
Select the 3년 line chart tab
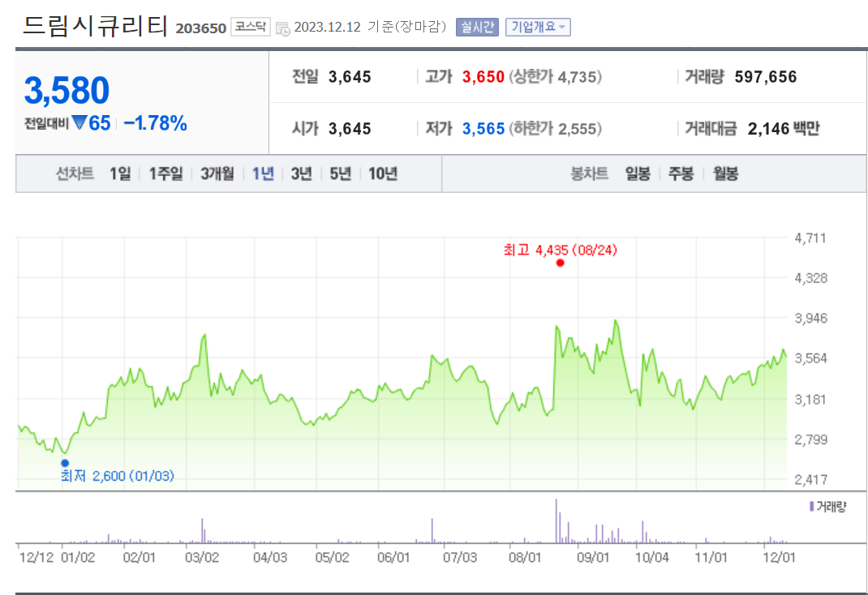302,173
